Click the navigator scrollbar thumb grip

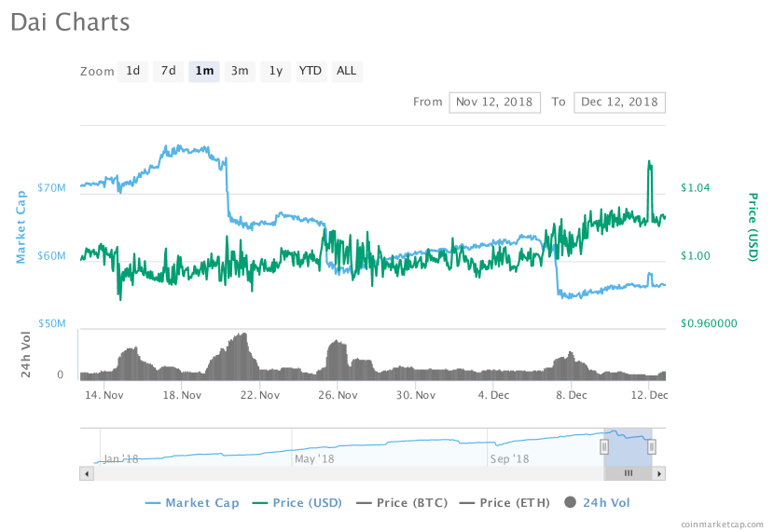[x=629, y=473]
